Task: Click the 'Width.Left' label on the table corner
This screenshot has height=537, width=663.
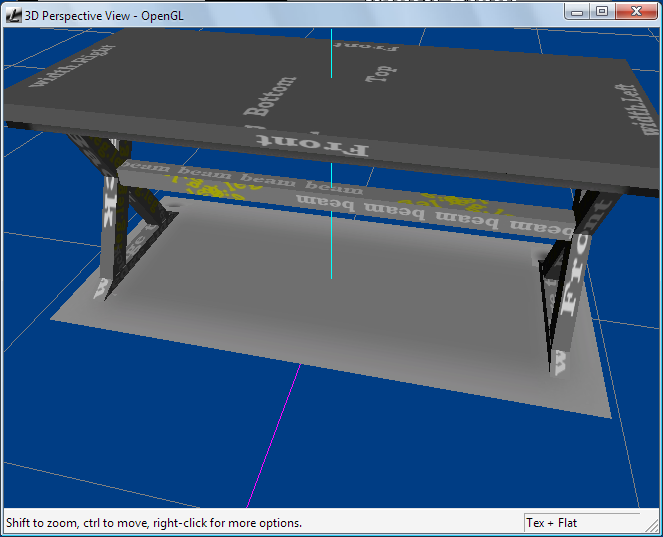Action: tap(612, 108)
